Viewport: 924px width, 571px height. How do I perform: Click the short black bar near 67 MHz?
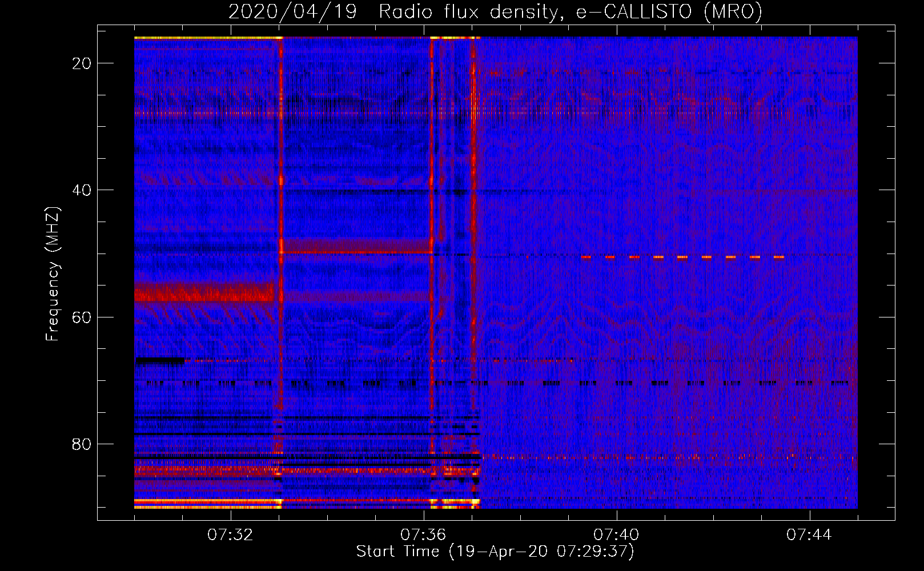160,360
